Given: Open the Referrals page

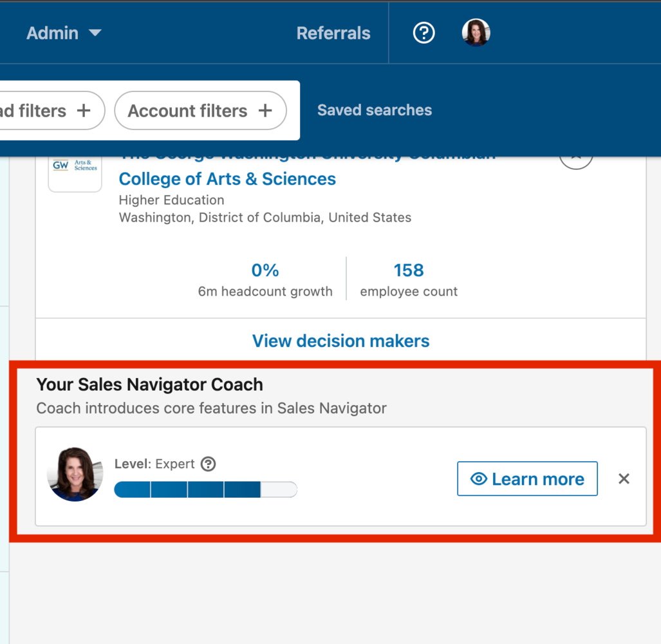Looking at the screenshot, I should [x=333, y=33].
